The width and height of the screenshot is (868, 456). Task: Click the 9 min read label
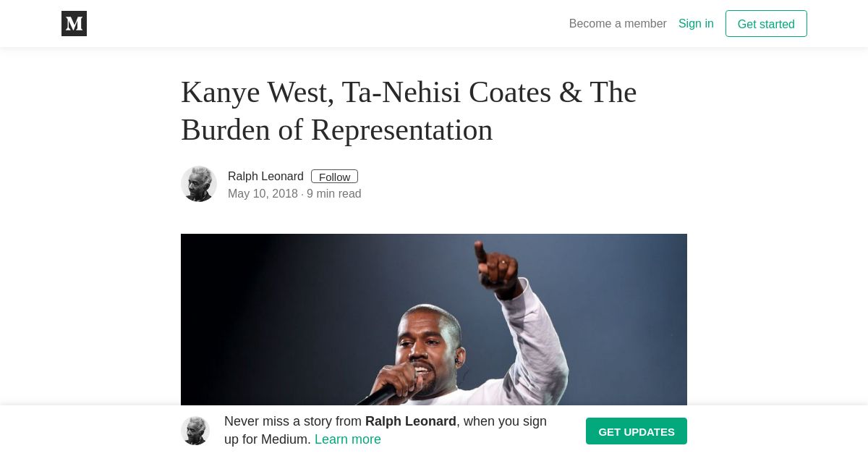point(334,194)
